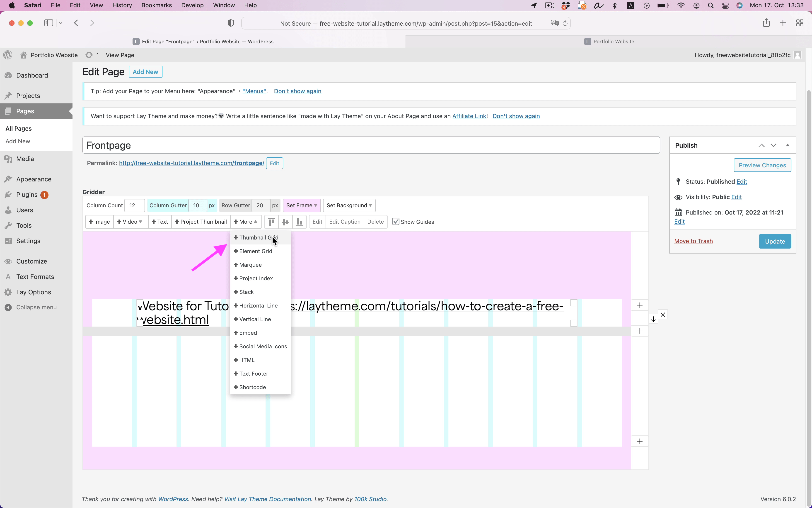
Task: Select Element Grid from More menu
Action: pos(260,251)
